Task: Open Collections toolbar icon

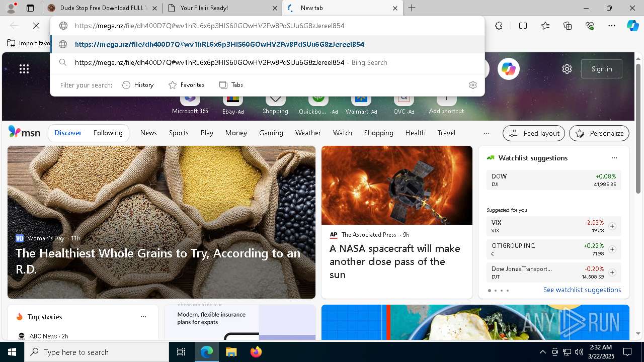Action: [x=568, y=26]
